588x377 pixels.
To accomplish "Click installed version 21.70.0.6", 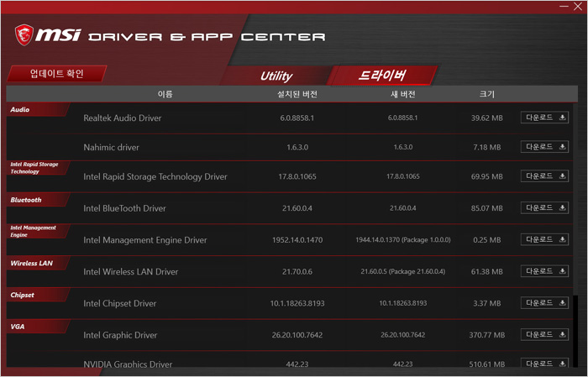I will [x=297, y=271].
